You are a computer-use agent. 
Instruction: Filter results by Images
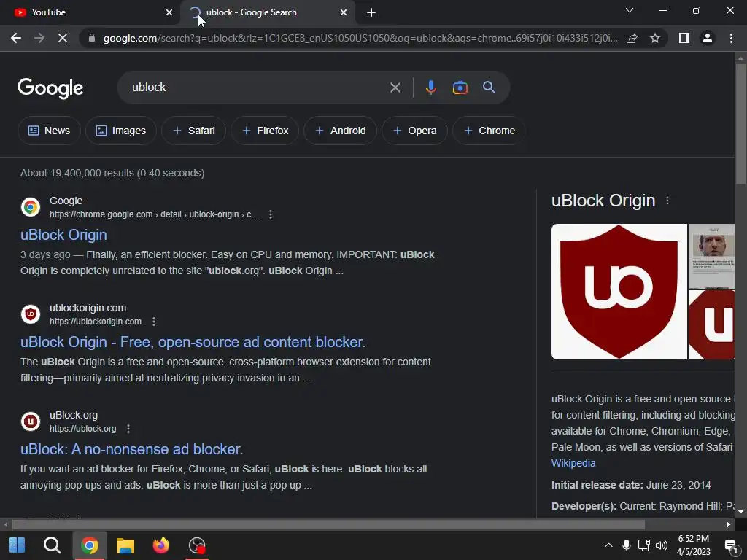(x=121, y=131)
